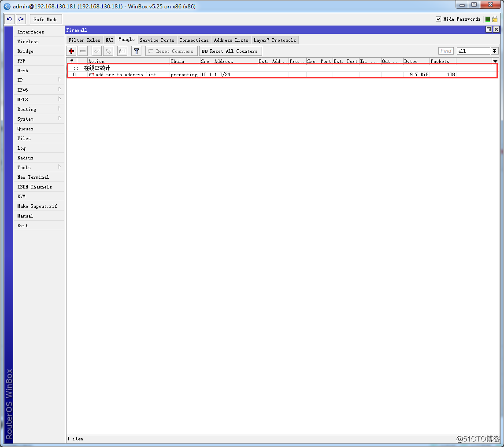Expand the Tools submenu arrow
The height and width of the screenshot is (447, 504).
(x=59, y=166)
